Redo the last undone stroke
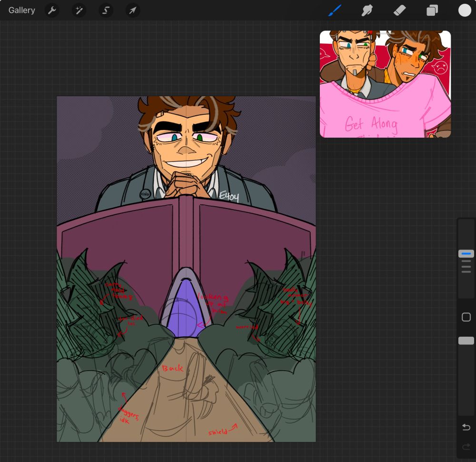Screen dimensions: 476x462 (x=466, y=446)
